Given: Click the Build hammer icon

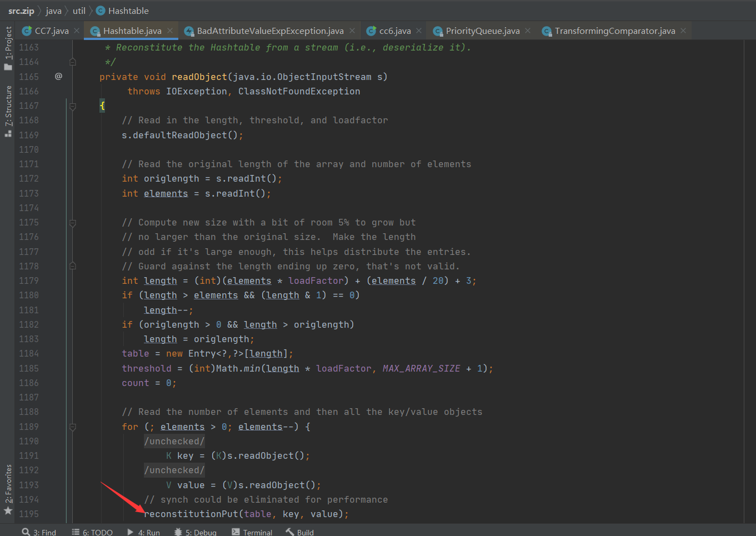Looking at the screenshot, I should coord(290,532).
